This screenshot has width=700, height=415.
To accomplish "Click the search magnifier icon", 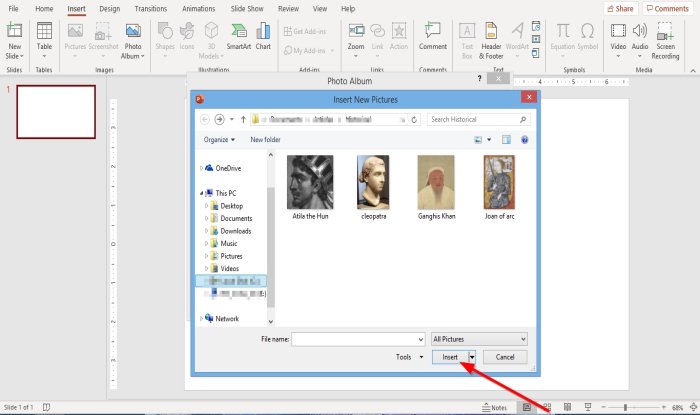I will coord(523,119).
